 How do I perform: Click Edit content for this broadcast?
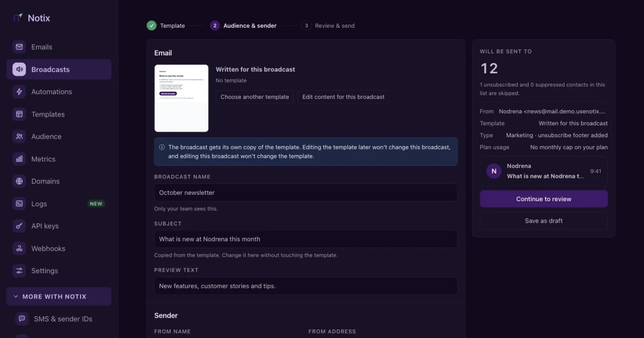point(343,97)
